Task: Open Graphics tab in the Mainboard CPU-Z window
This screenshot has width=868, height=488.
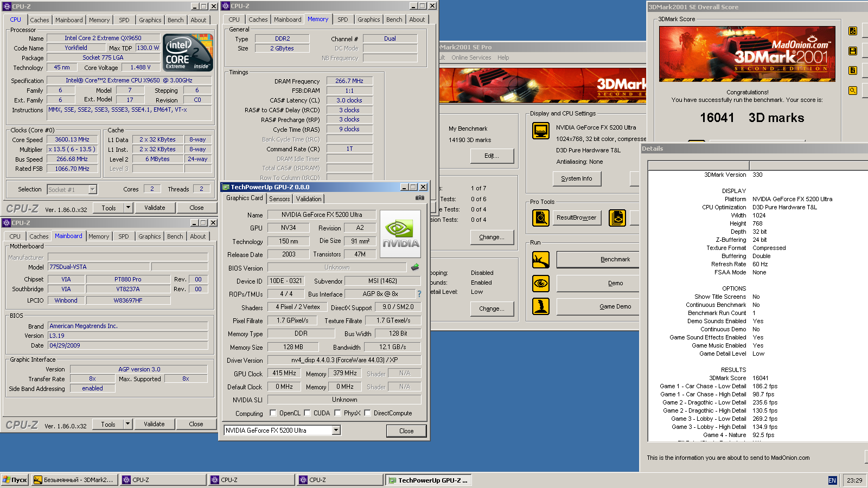Action: (149, 236)
